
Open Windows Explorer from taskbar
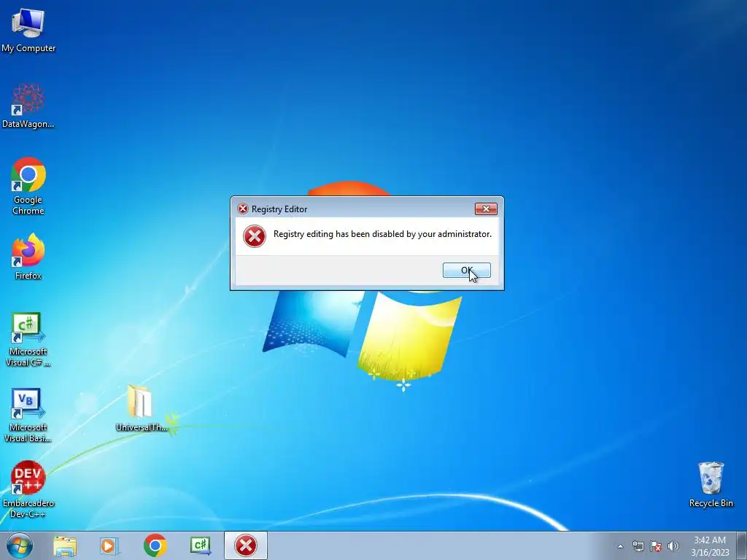coord(65,545)
